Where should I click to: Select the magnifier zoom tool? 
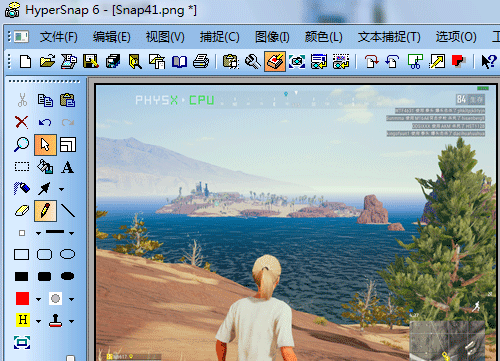(x=22, y=145)
